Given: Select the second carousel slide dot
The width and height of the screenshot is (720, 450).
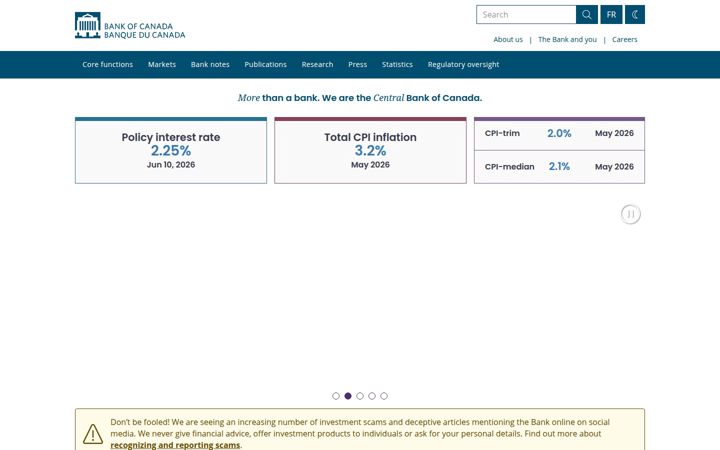Looking at the screenshot, I should (348, 396).
